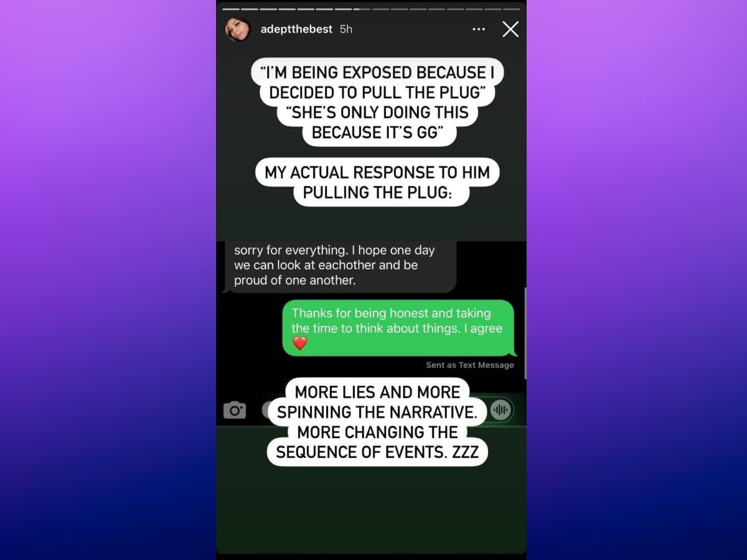
Task: Tap the camera icon in the message bar
Action: click(x=235, y=410)
